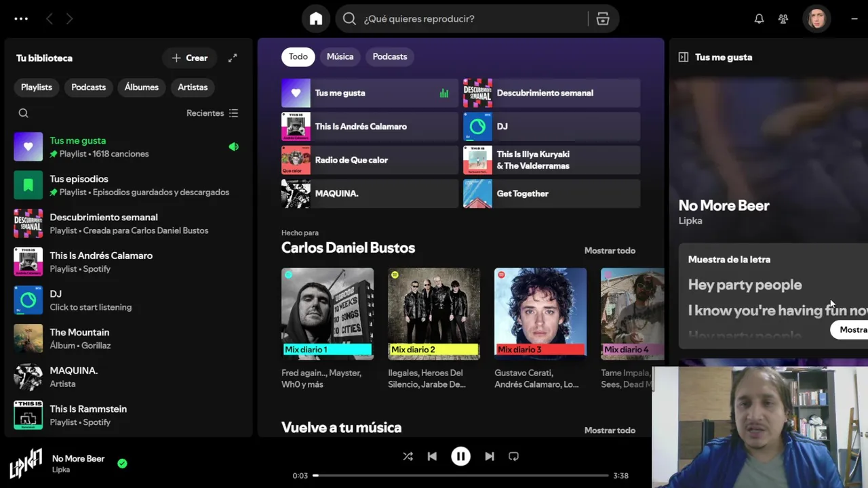868x488 pixels.
Task: Click the Lipka album art in player bar
Action: click(x=26, y=464)
